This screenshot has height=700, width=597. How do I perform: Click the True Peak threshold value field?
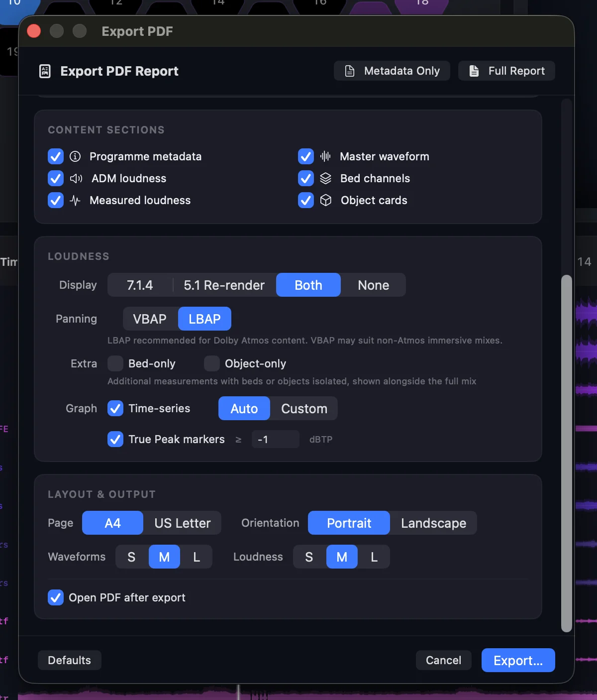pyautogui.click(x=275, y=439)
